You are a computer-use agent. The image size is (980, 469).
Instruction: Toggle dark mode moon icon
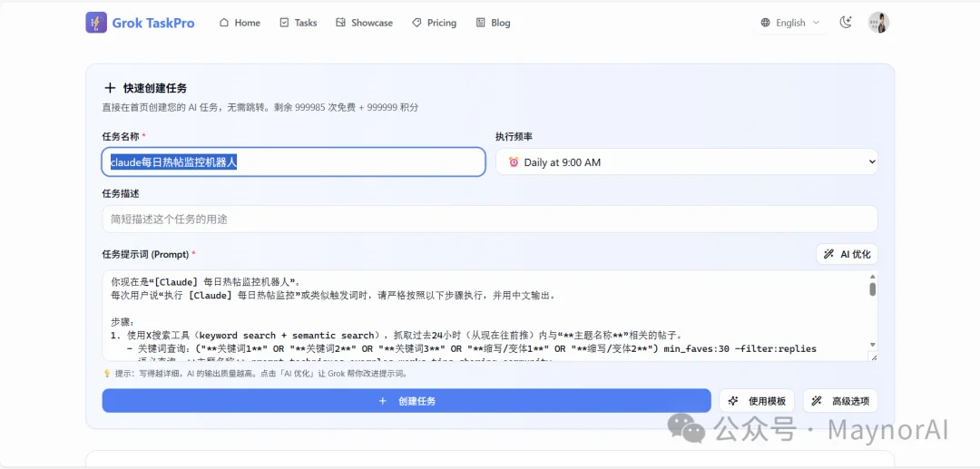[x=846, y=23]
